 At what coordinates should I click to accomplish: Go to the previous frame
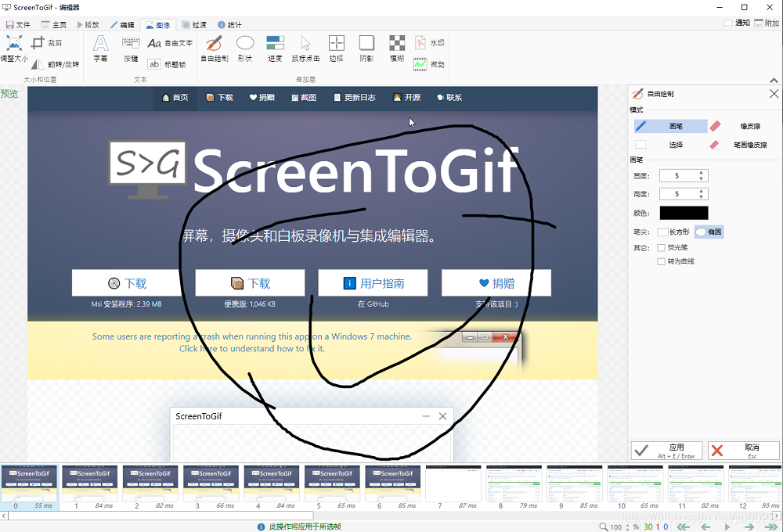tap(705, 527)
